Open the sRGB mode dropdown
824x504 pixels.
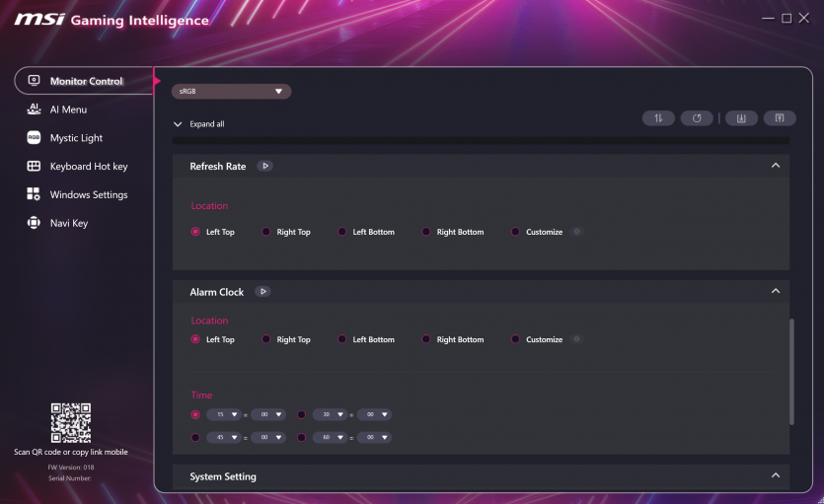[x=231, y=92]
